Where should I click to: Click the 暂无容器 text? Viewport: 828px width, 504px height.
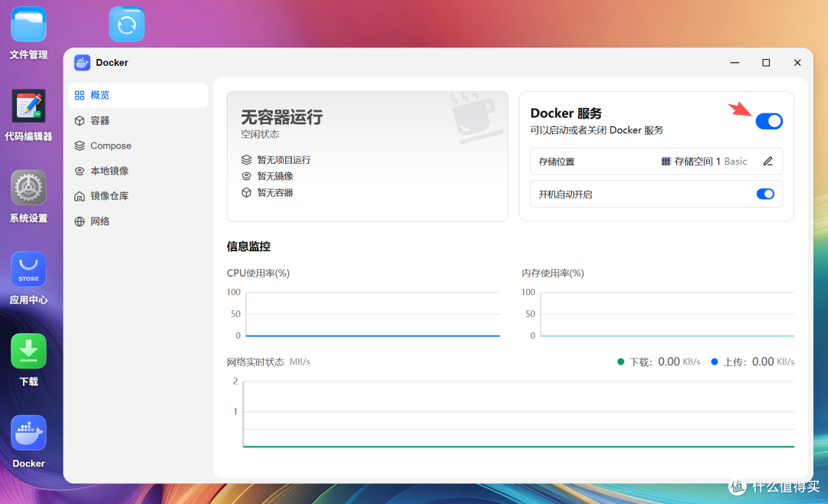click(x=275, y=192)
